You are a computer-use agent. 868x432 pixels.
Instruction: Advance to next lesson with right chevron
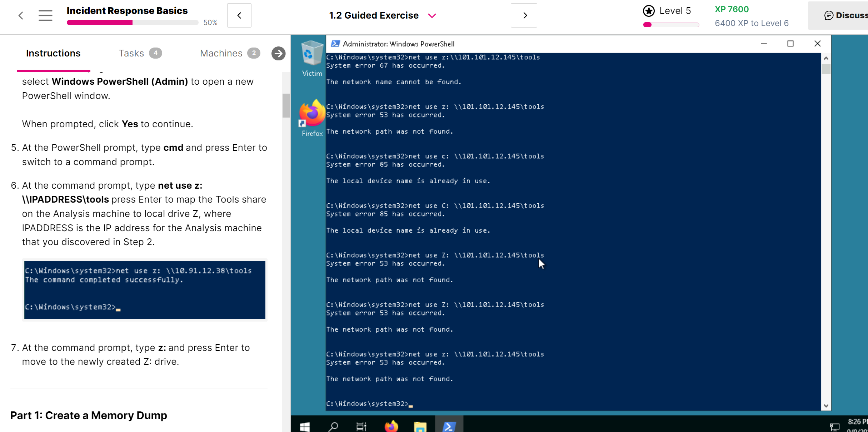pos(524,15)
